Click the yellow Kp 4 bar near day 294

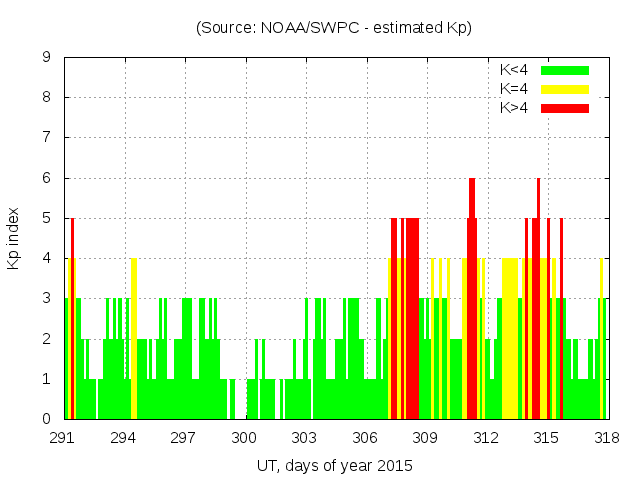[x=134, y=340]
